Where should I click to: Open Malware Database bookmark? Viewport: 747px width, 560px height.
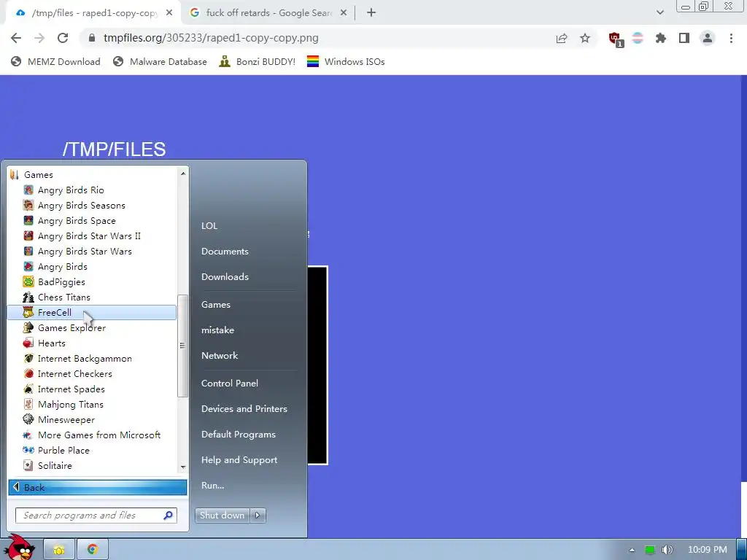tap(160, 61)
